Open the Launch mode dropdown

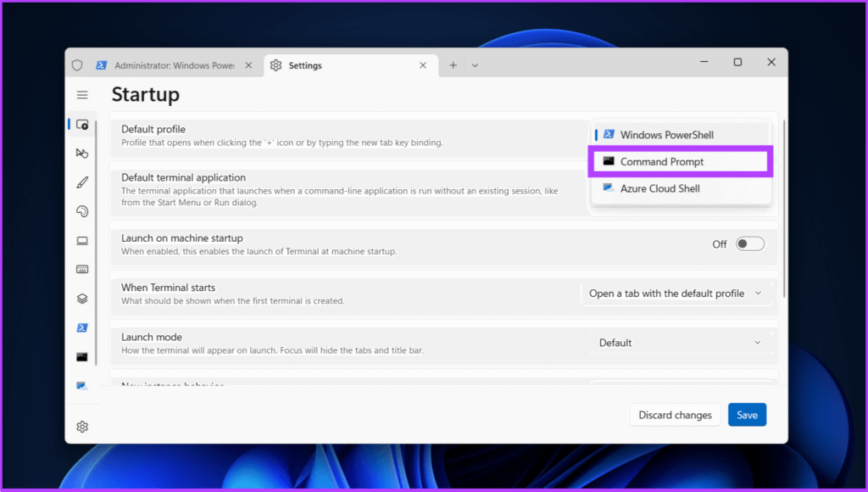pos(681,343)
